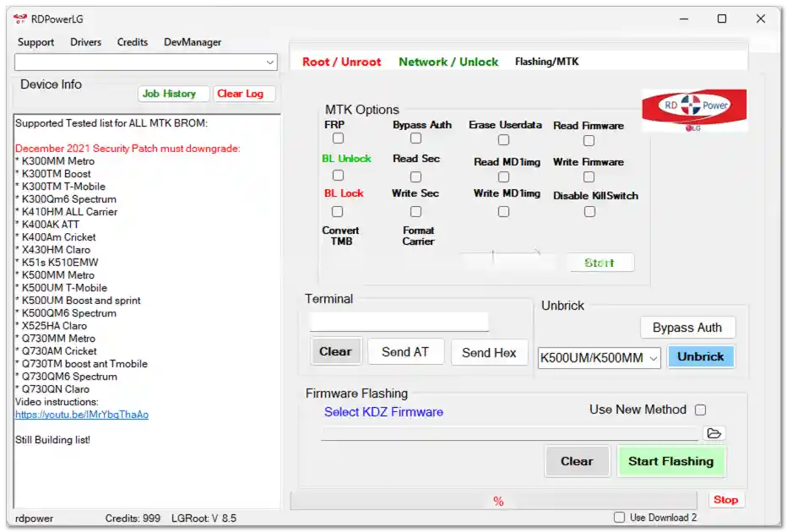This screenshot has width=787, height=532.
Task: Click the Format Carrier label
Action: click(418, 236)
